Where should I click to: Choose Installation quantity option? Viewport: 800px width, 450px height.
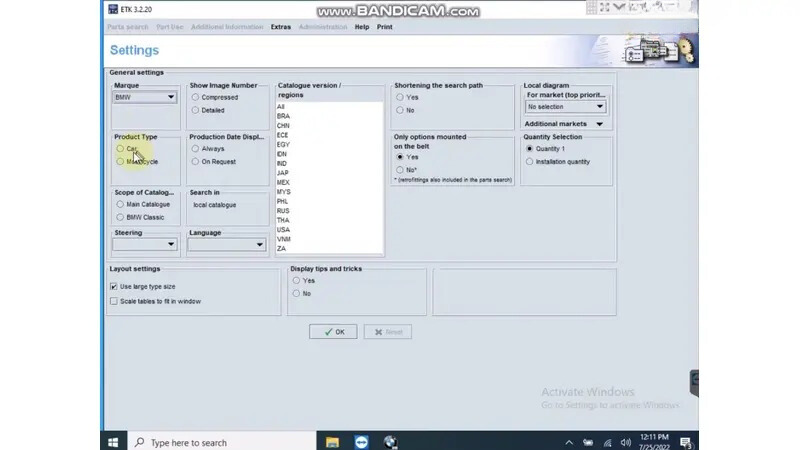click(530, 161)
